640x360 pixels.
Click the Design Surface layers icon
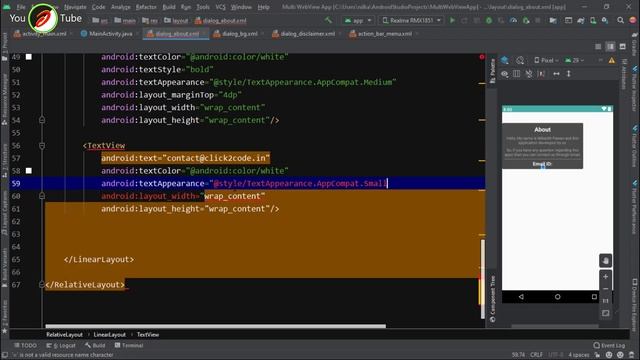505,60
